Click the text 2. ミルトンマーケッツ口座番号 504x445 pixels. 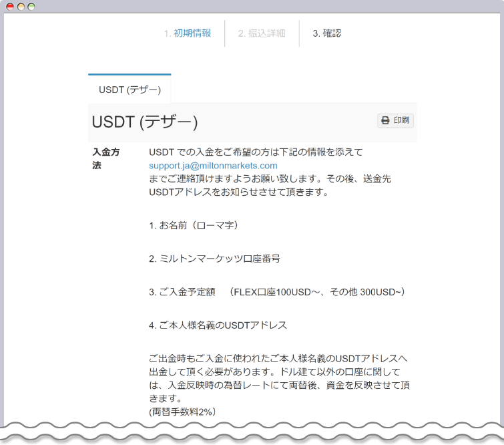214,259
